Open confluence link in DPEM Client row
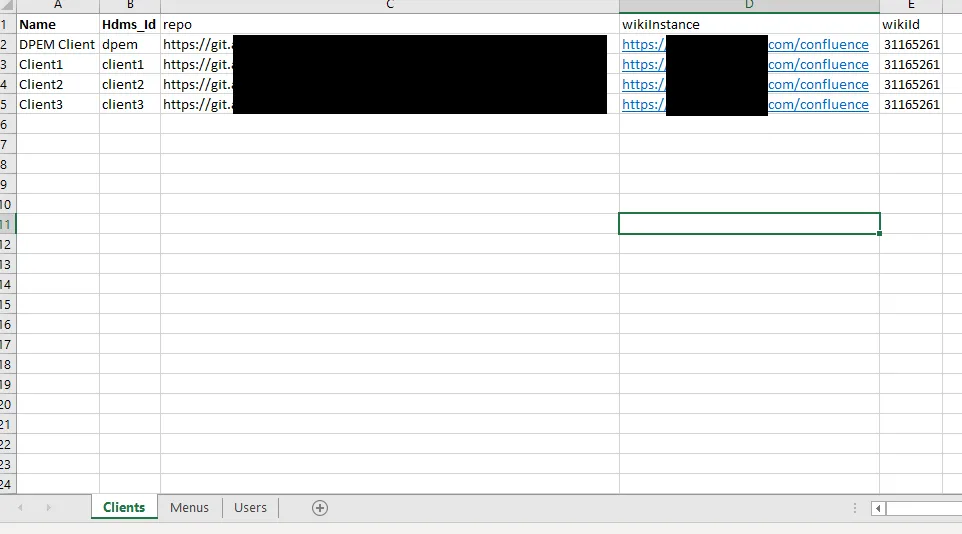Viewport: 962px width, 534px height. point(818,44)
